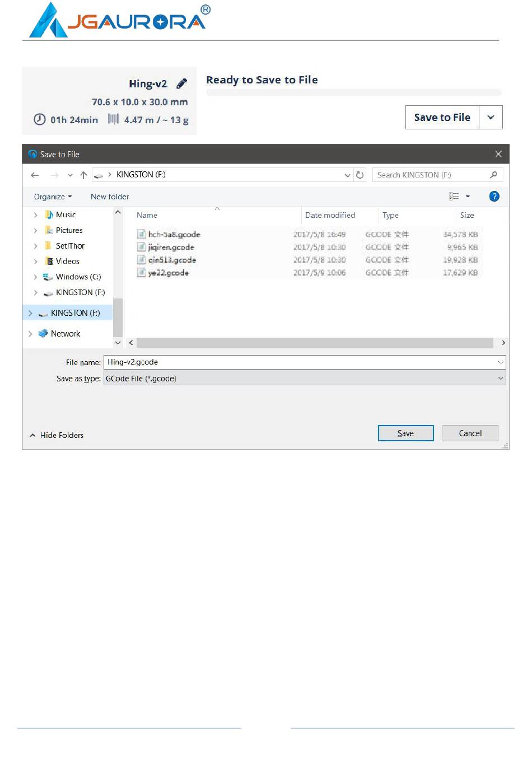
Task: Click the Save button in dialog
Action: click(406, 433)
